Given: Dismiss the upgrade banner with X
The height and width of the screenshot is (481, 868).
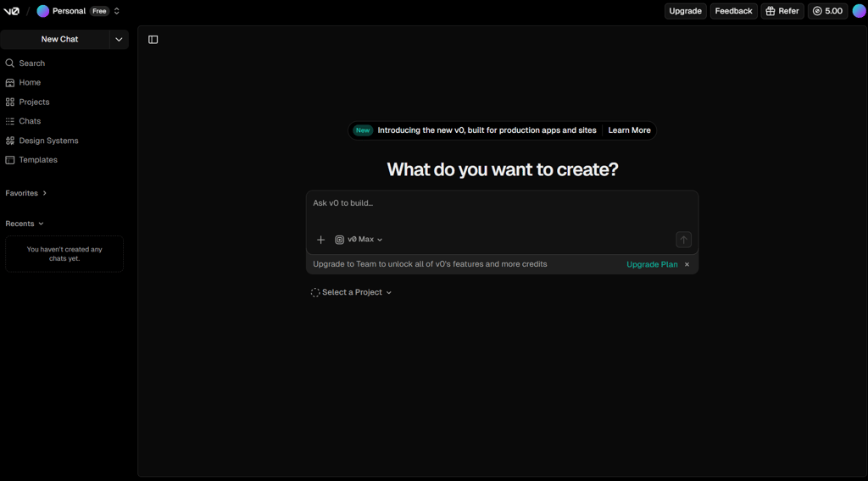Looking at the screenshot, I should pos(687,264).
